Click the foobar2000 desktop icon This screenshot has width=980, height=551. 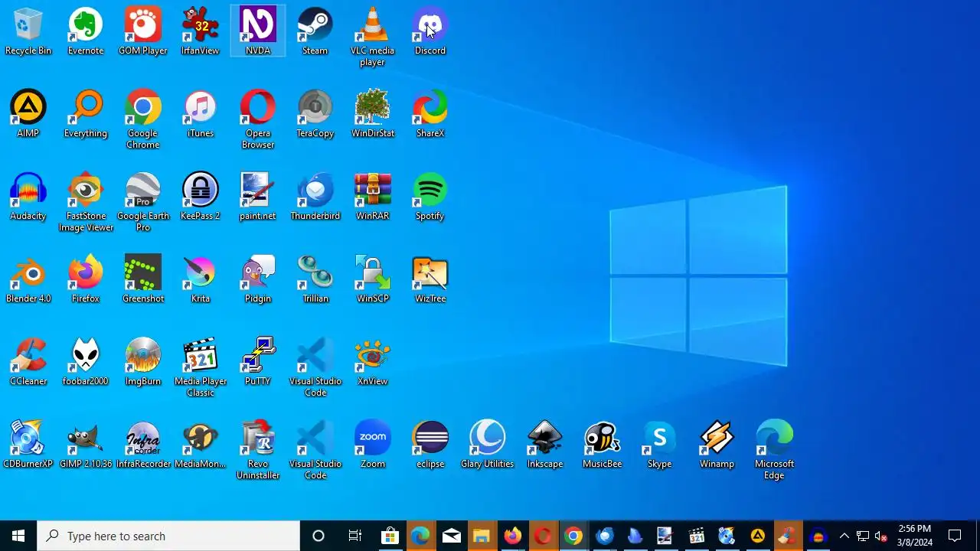pos(86,362)
